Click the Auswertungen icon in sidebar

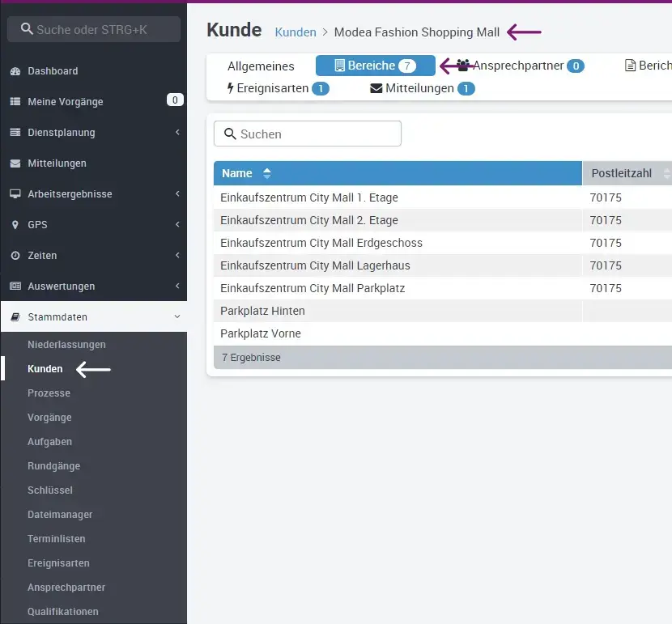click(15, 287)
